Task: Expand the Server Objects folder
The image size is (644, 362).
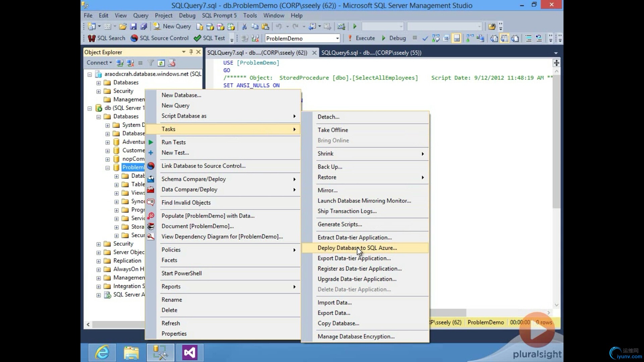Action: click(99, 253)
